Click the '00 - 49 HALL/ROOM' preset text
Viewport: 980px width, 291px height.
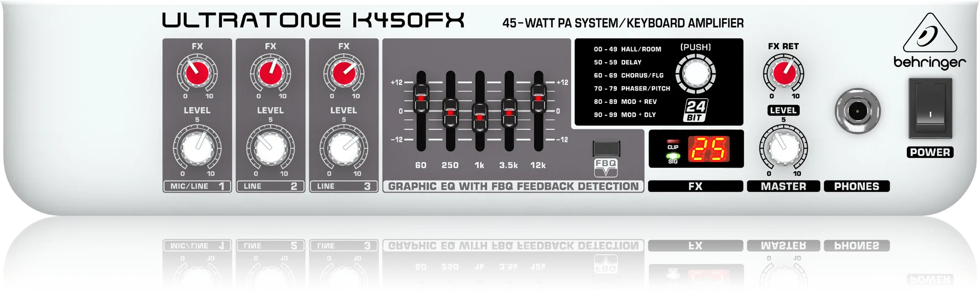[627, 49]
